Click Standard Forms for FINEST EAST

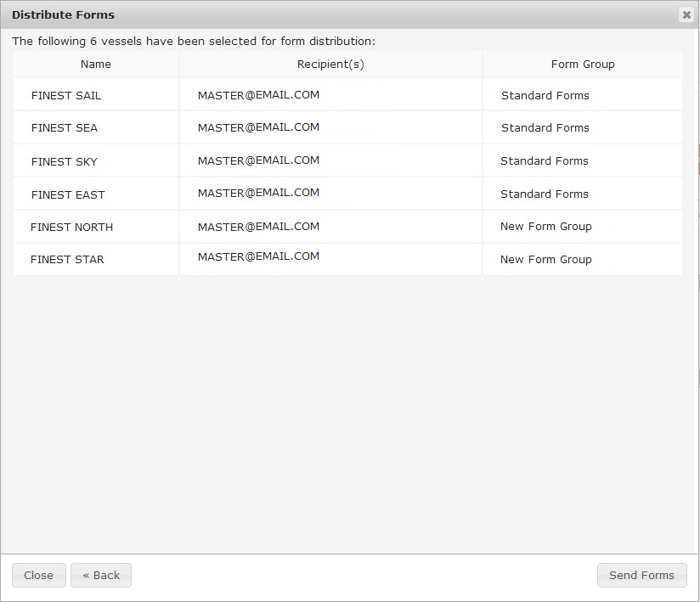tap(544, 194)
